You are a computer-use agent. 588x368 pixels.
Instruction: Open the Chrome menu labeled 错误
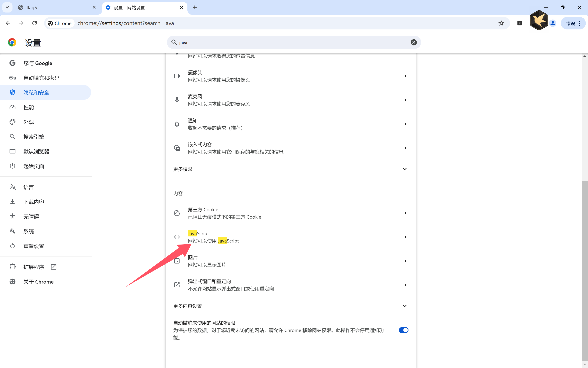[573, 23]
